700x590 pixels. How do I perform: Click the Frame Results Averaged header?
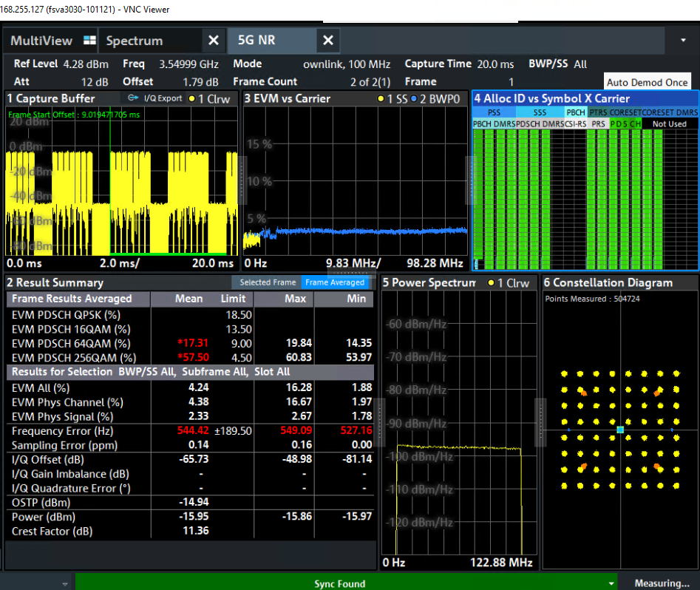pos(72,299)
